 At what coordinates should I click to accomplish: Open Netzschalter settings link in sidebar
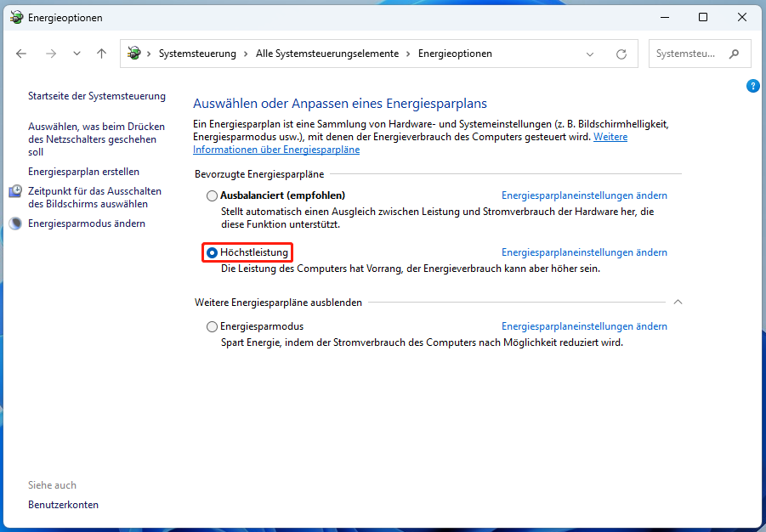coord(97,139)
